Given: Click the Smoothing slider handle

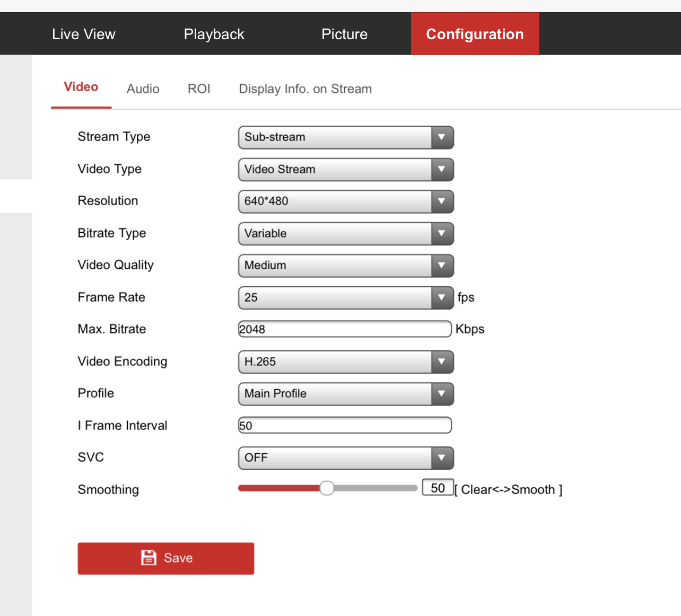Looking at the screenshot, I should pyautogui.click(x=327, y=488).
